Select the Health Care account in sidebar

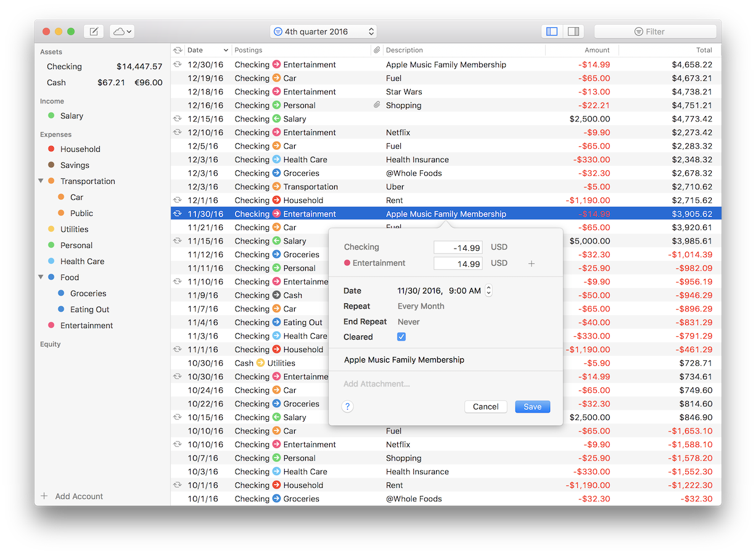tap(102, 261)
